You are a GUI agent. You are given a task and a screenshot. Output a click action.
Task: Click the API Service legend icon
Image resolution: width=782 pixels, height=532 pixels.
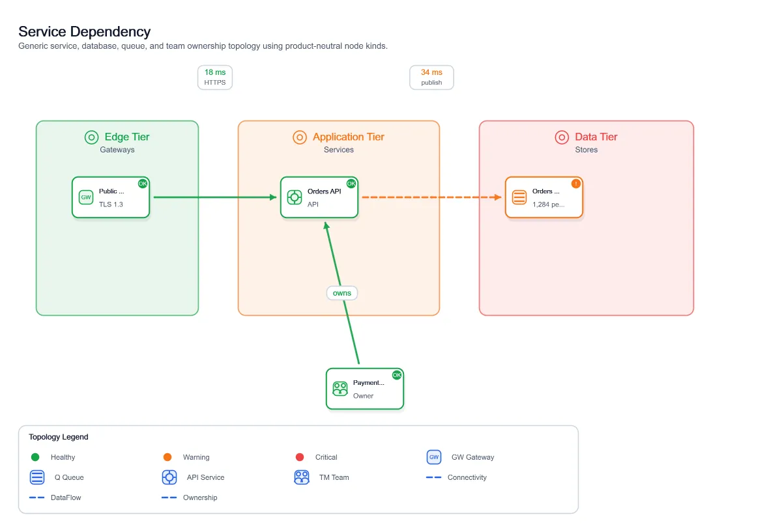[169, 477]
